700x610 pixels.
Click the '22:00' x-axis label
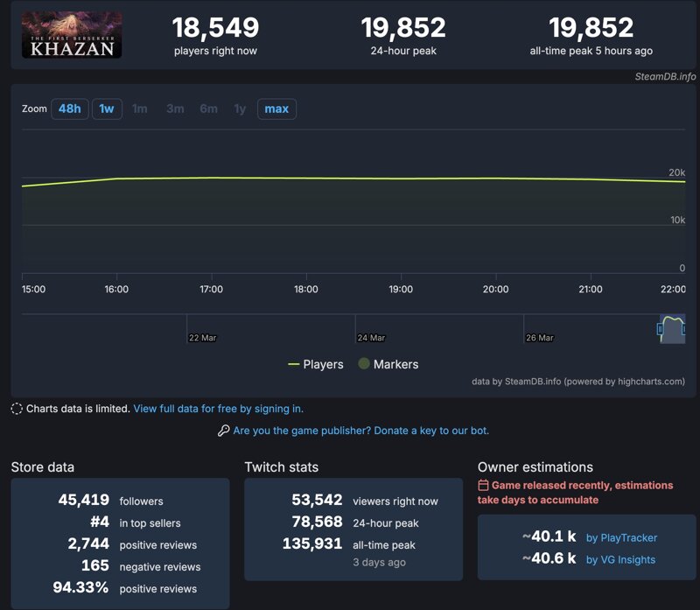(x=673, y=289)
